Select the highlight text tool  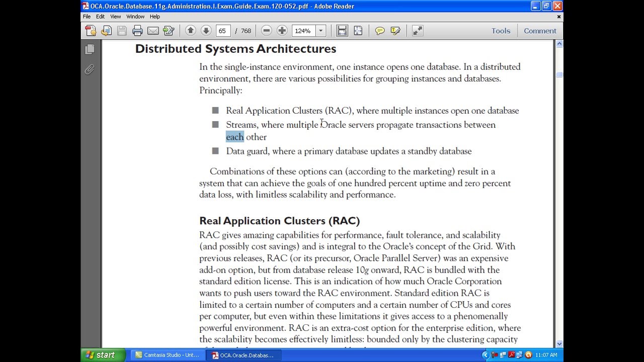[x=395, y=31]
